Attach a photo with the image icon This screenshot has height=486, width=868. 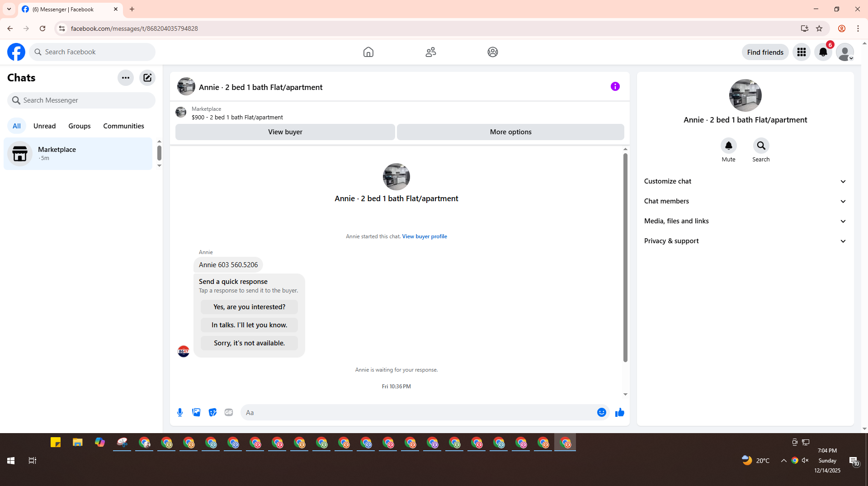(x=196, y=412)
